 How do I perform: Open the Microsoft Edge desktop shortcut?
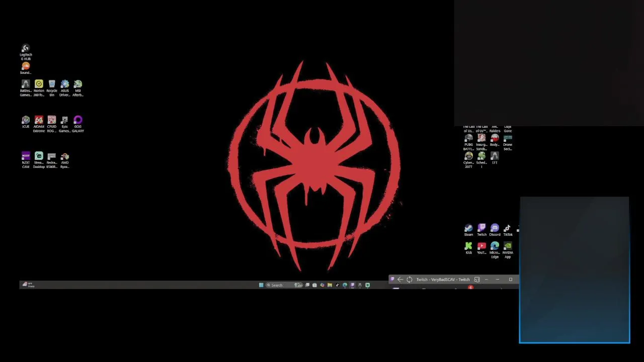pos(495,250)
